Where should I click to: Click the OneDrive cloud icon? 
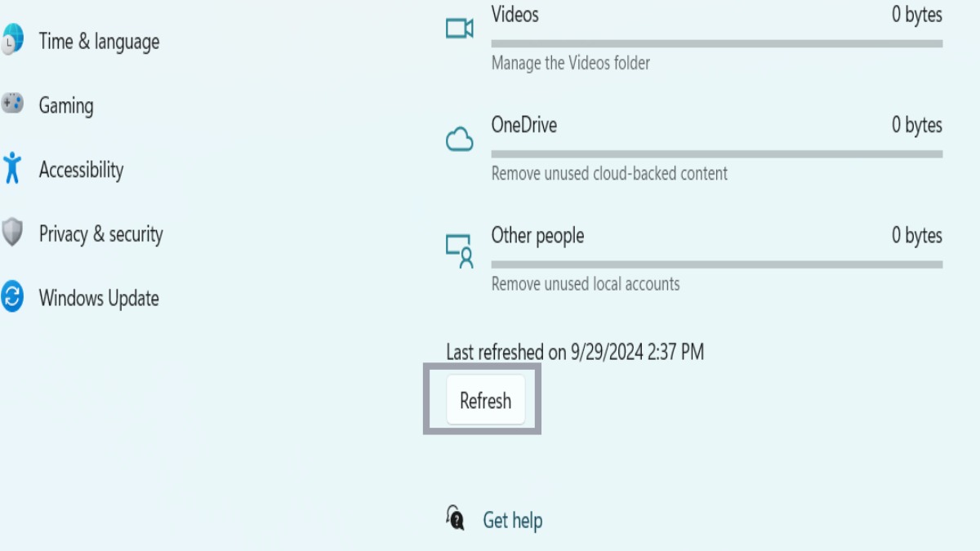tap(460, 139)
